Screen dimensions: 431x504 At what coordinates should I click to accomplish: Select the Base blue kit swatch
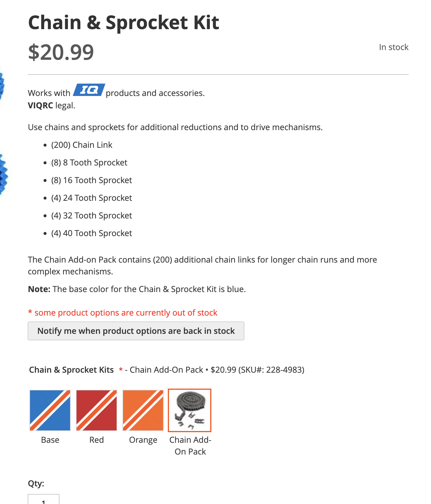[x=50, y=410]
